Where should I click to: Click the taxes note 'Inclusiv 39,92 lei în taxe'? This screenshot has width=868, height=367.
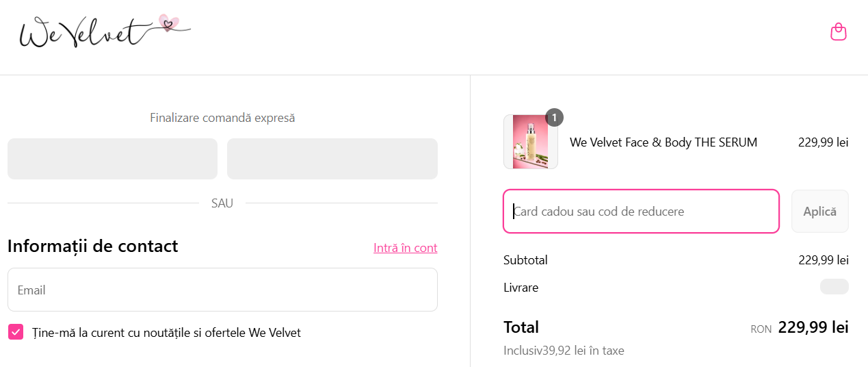564,351
